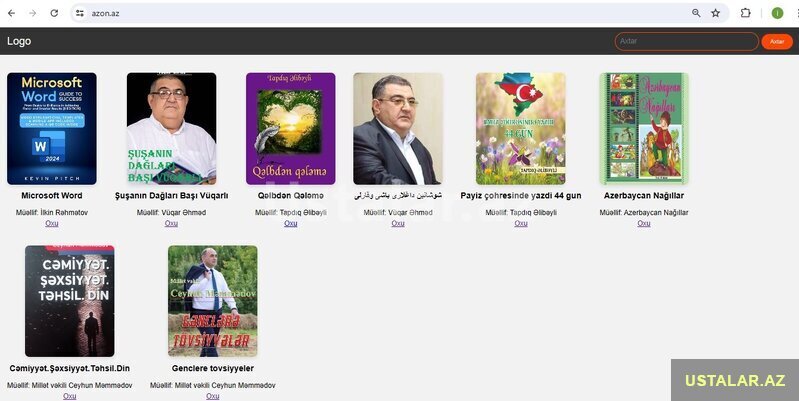This screenshot has width=799, height=401.
Task: Click the orange Axtar button
Action: (777, 41)
